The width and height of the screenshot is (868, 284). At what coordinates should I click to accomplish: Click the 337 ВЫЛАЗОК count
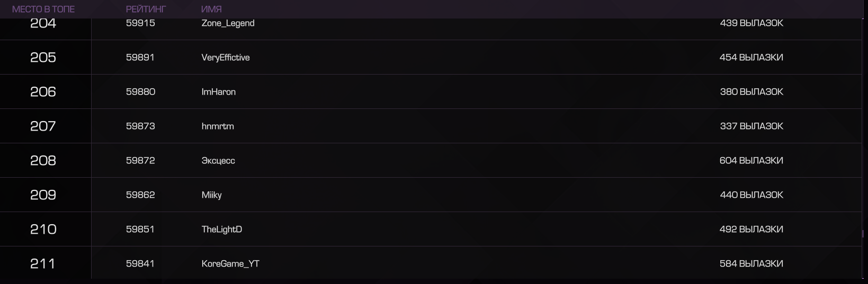751,126
